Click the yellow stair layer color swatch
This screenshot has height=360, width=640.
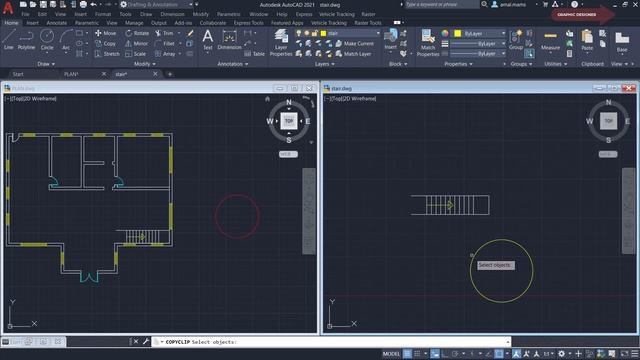coord(323,33)
